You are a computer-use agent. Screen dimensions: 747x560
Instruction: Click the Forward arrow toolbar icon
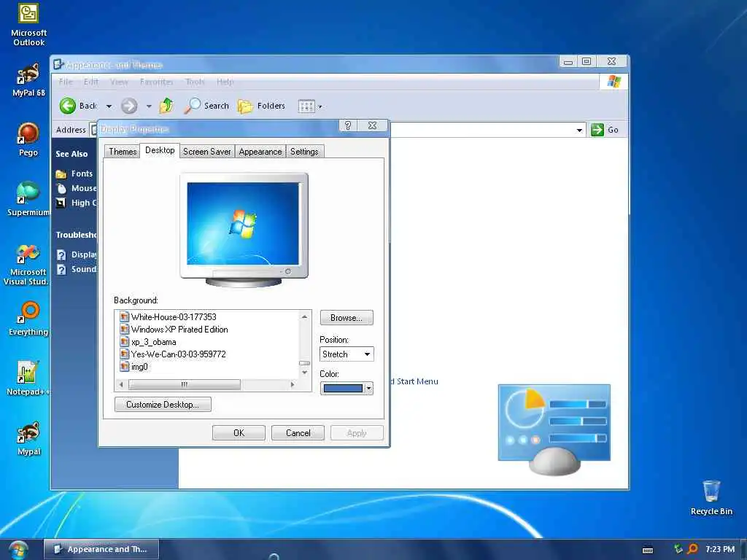(x=129, y=106)
